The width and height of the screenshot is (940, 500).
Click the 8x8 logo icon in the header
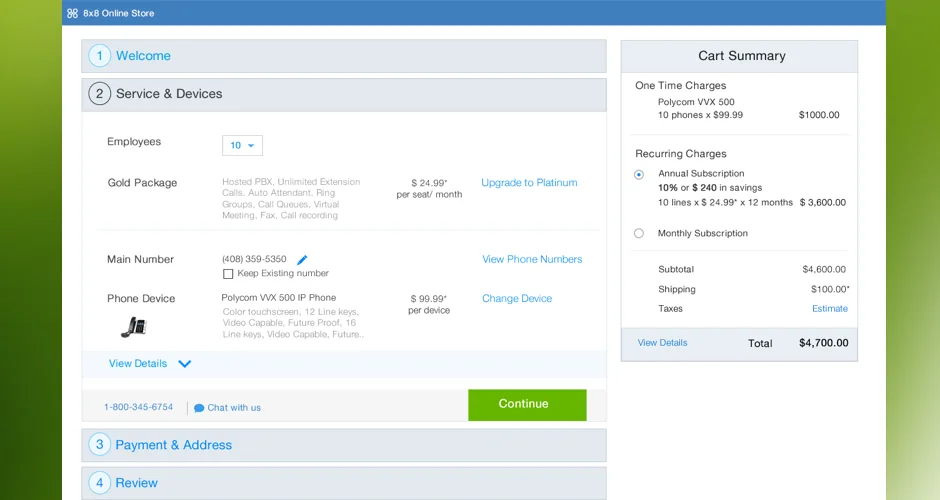coord(73,13)
